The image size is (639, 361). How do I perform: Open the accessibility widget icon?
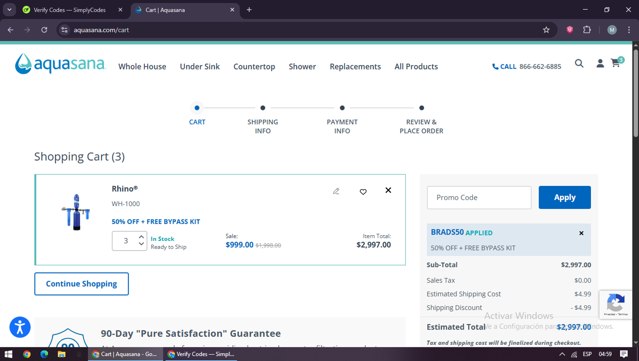pos(20,327)
